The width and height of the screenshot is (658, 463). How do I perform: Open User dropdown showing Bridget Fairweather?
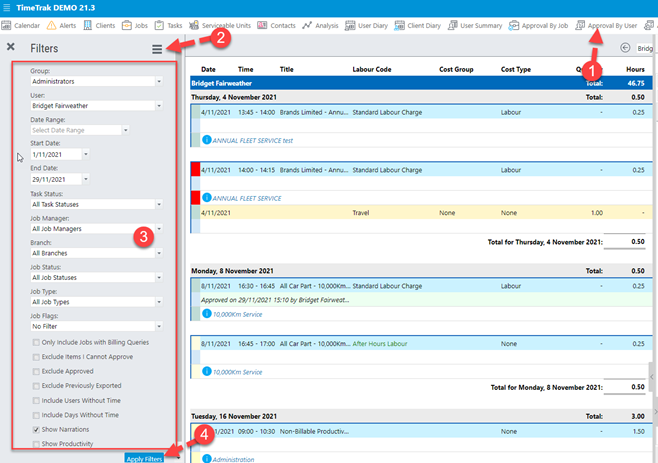coord(159,106)
